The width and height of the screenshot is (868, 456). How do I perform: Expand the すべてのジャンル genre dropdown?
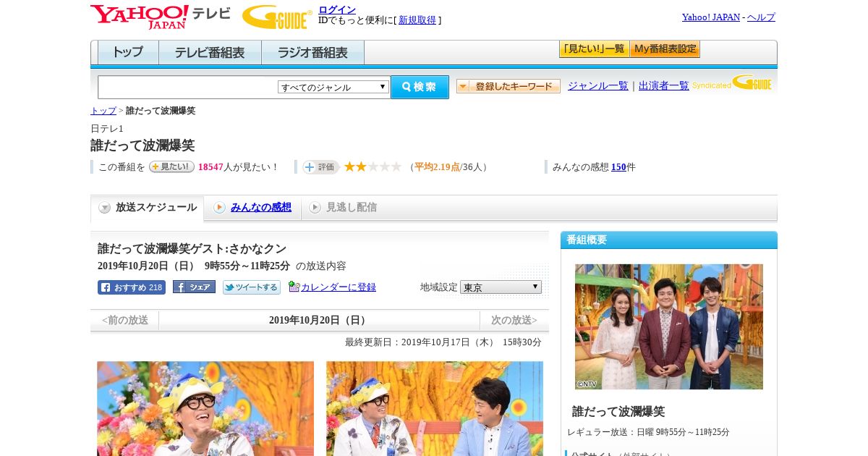(x=333, y=87)
